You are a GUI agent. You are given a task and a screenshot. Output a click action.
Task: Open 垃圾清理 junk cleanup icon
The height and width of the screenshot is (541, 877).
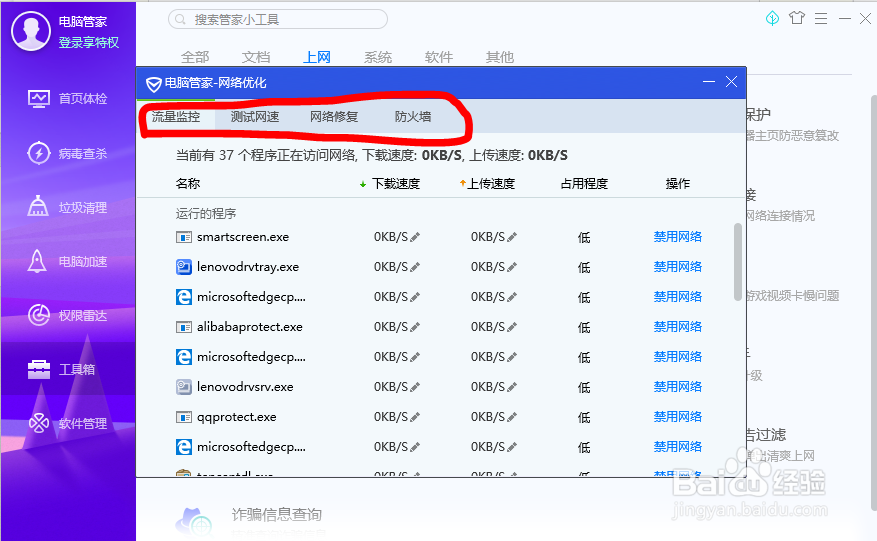point(38,206)
